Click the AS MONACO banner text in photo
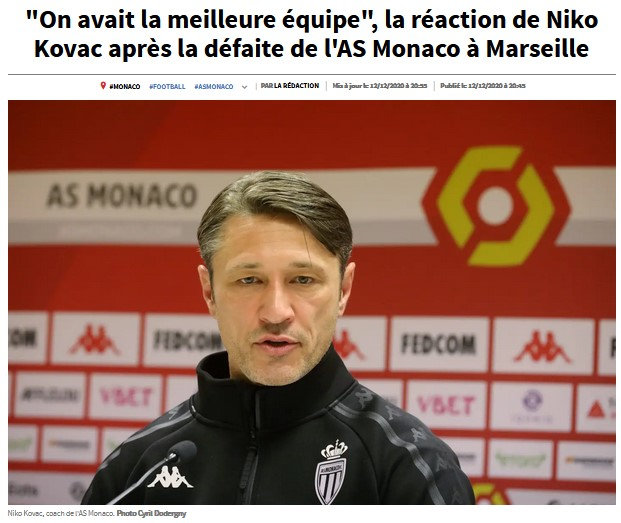Viewport: 621px width, 523px height. point(122,196)
